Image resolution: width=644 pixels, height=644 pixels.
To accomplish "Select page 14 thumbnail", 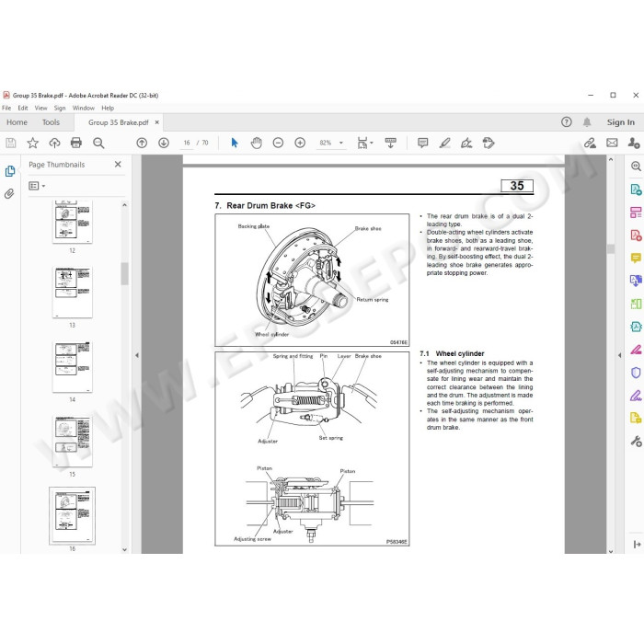I will 73,367.
